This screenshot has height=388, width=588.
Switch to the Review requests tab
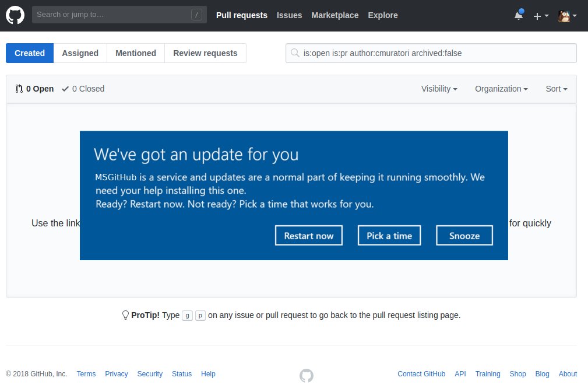click(205, 53)
